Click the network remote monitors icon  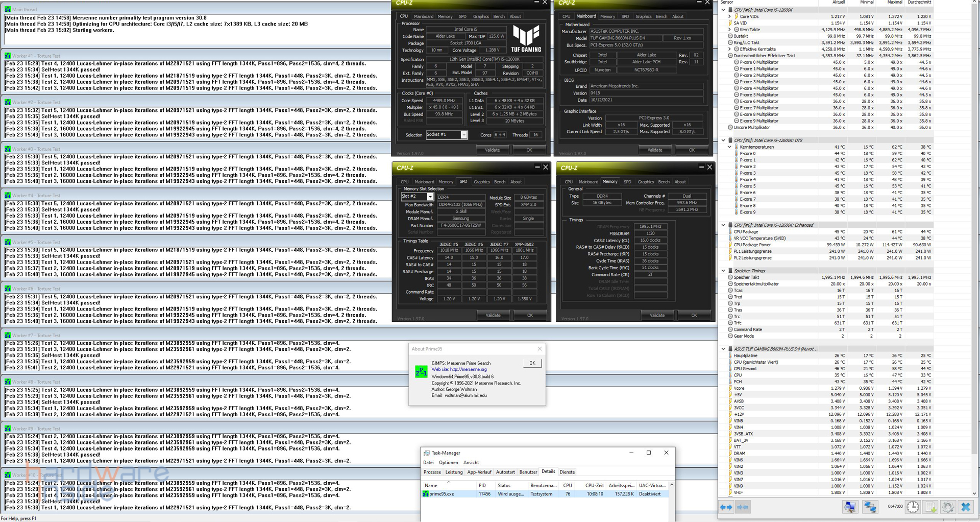point(870,507)
